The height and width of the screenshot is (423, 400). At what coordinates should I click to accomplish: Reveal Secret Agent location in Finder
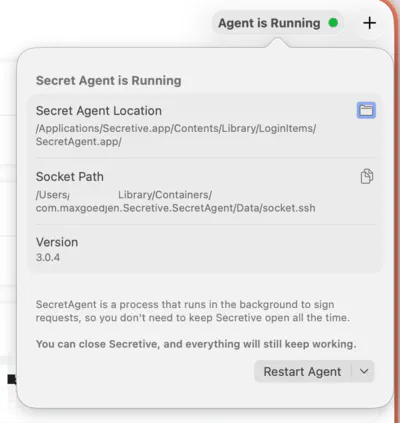(x=366, y=110)
